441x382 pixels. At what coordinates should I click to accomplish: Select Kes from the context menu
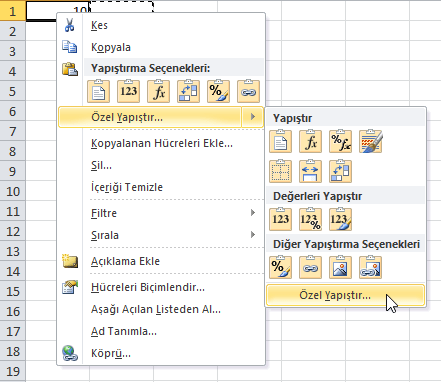(161, 25)
